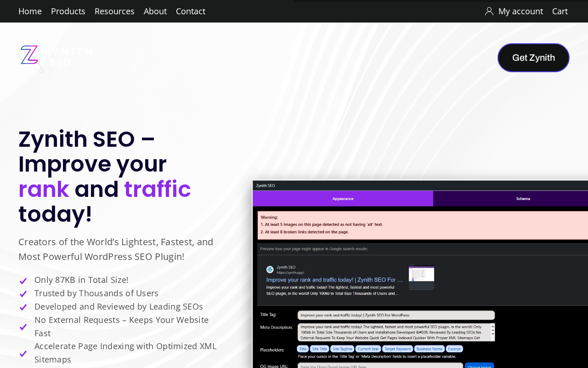Image resolution: width=588 pixels, height=368 pixels.
Task: Click the purple word "rank" in the headline
Action: click(44, 189)
